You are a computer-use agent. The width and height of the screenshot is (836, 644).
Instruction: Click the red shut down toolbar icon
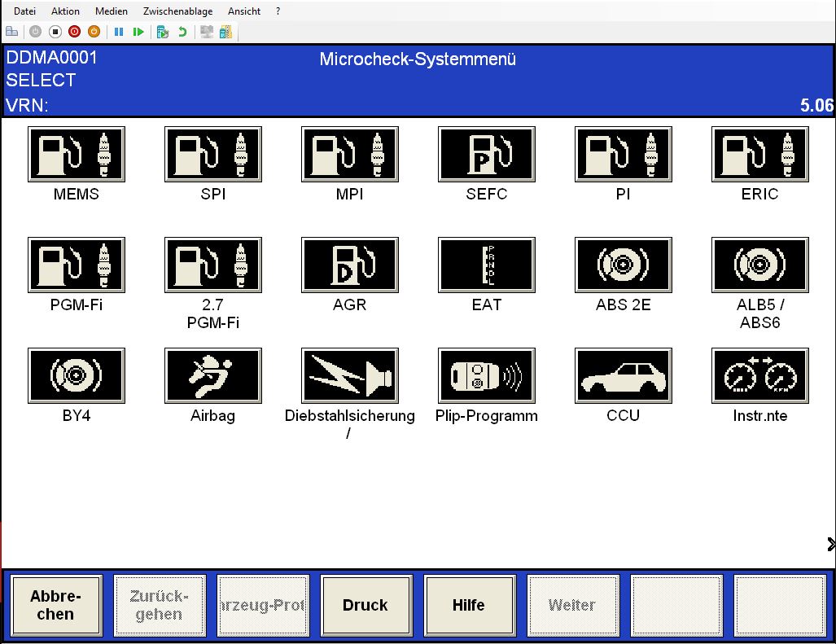tap(74, 32)
